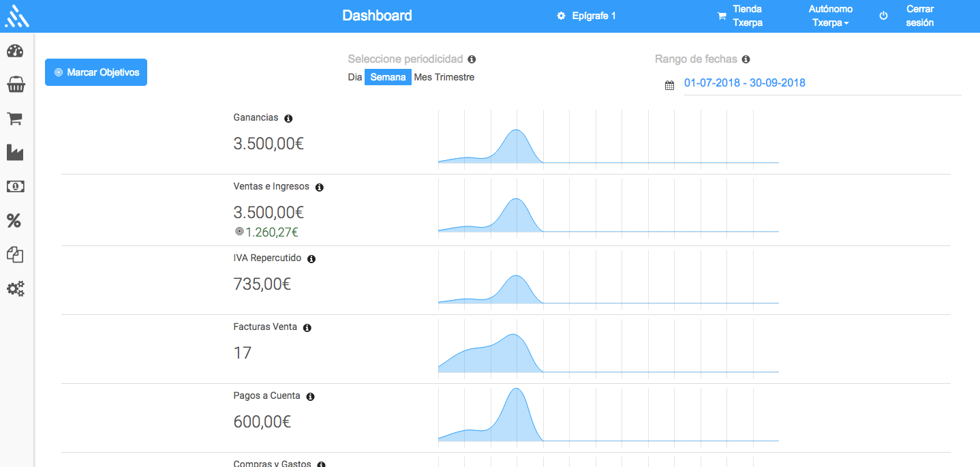Click info icon next to Ganancias
Image resolution: width=980 pixels, height=467 pixels.
point(288,119)
